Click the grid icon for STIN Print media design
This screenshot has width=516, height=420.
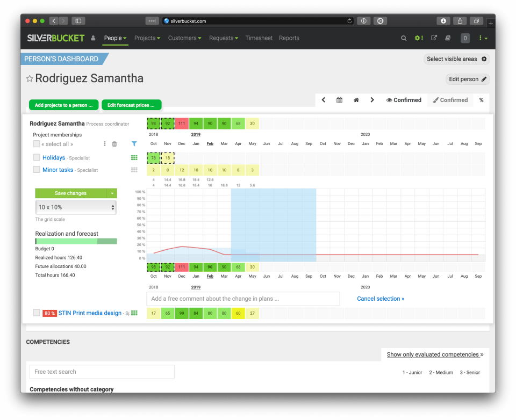tap(134, 313)
